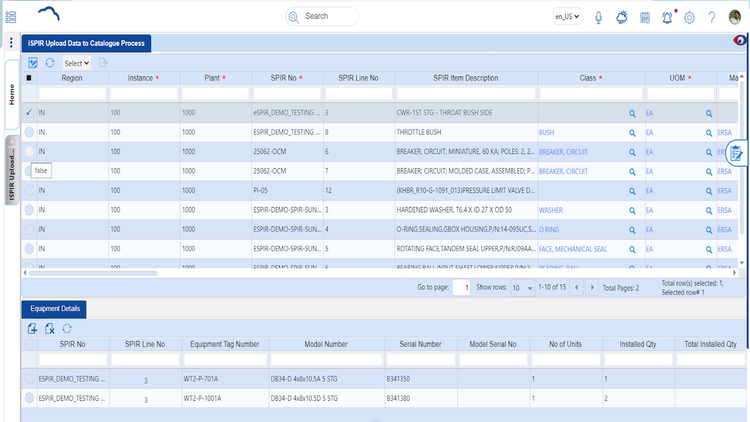Image resolution: width=750 pixels, height=422 pixels.
Task: Open the WASHER class link
Action: [x=551, y=210]
